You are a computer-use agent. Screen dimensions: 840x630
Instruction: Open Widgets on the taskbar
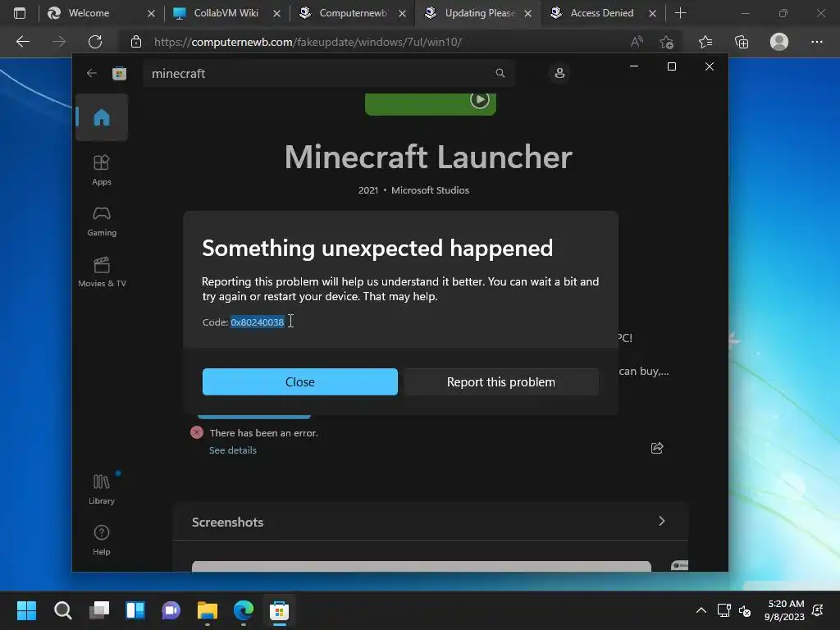click(x=135, y=610)
